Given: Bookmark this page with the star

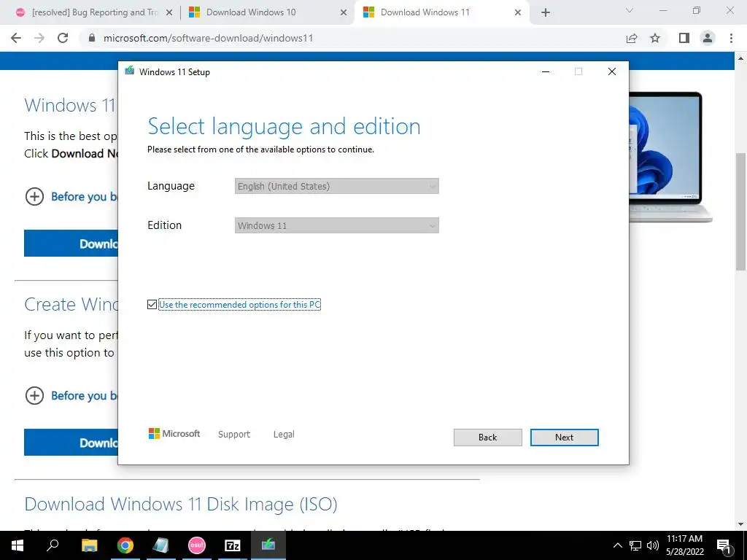Looking at the screenshot, I should pos(655,38).
